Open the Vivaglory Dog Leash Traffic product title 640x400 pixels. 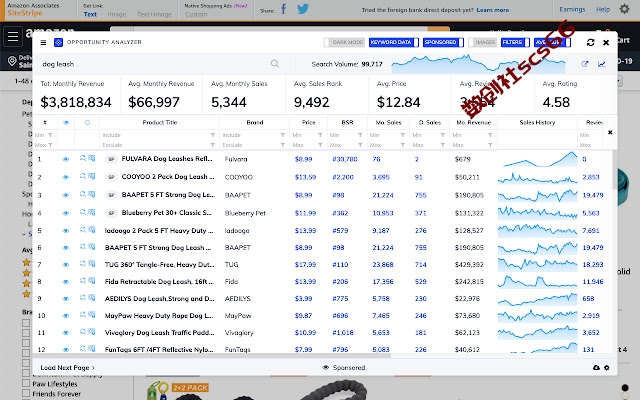[159, 333]
